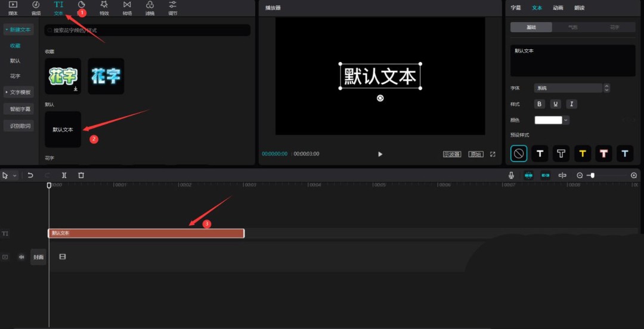Image resolution: width=644 pixels, height=329 pixels.
Task: Click the split clip tool in timeline toolbar
Action: tap(64, 175)
